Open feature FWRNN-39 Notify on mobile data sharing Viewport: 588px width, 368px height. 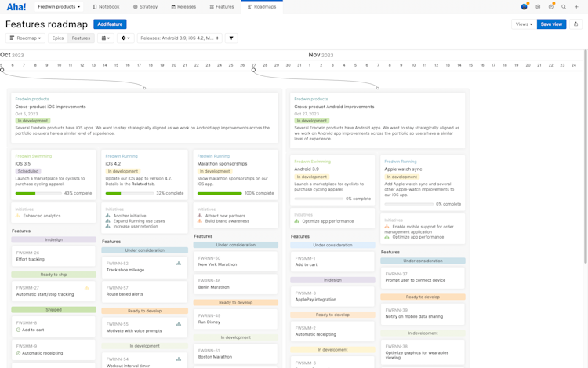click(x=423, y=314)
